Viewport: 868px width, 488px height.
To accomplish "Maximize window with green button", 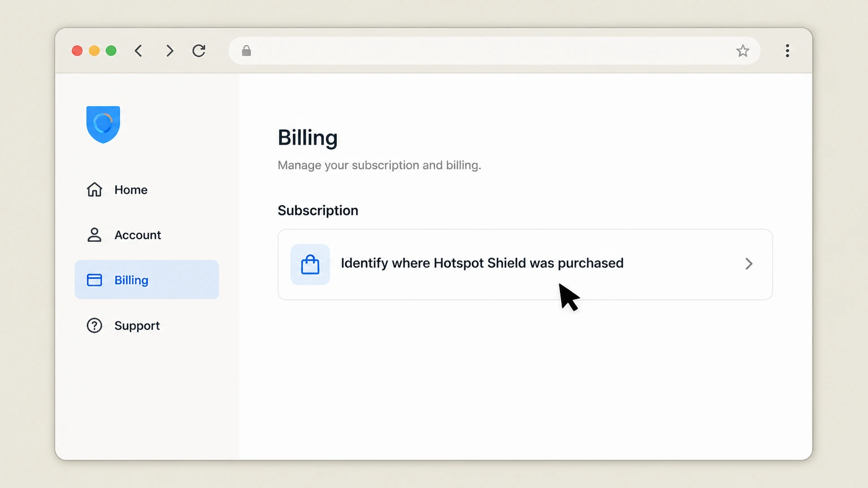I will 111,51.
